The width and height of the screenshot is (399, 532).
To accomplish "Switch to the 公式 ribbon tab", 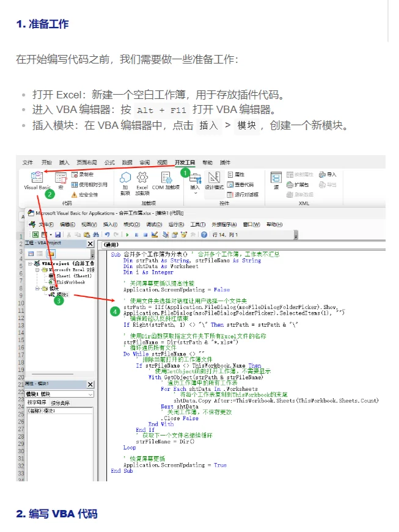I will click(109, 162).
